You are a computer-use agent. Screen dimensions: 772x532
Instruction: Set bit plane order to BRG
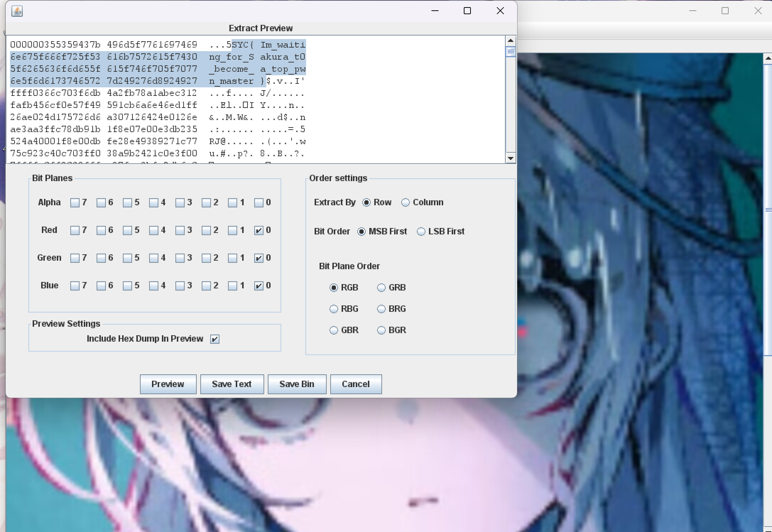click(x=381, y=309)
